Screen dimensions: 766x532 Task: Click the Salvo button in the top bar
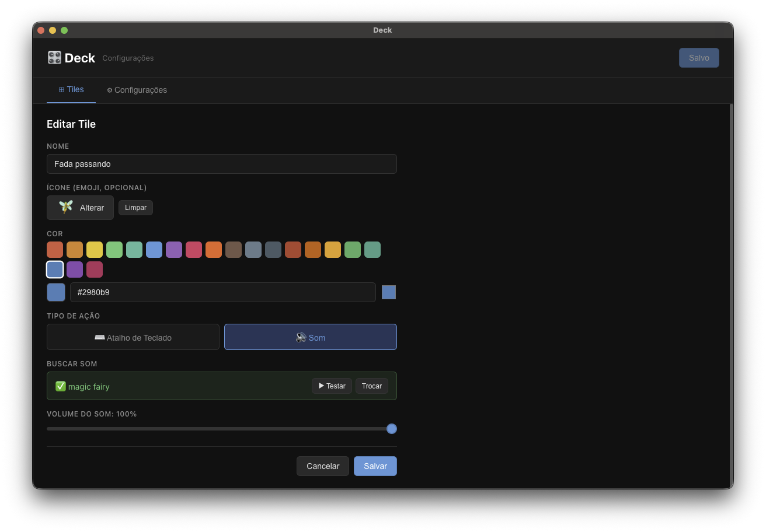click(x=699, y=58)
